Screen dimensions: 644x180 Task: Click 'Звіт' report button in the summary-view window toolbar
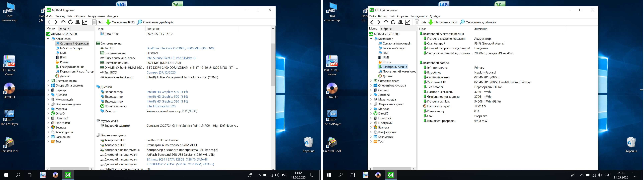[98, 22]
